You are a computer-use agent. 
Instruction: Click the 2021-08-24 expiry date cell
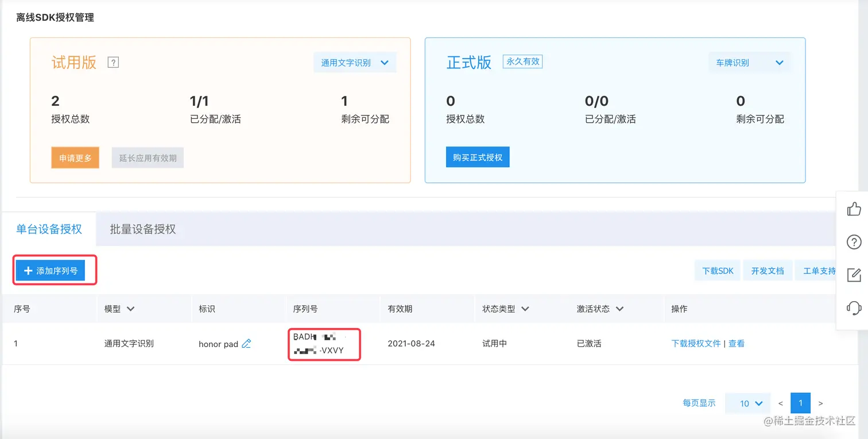412,344
